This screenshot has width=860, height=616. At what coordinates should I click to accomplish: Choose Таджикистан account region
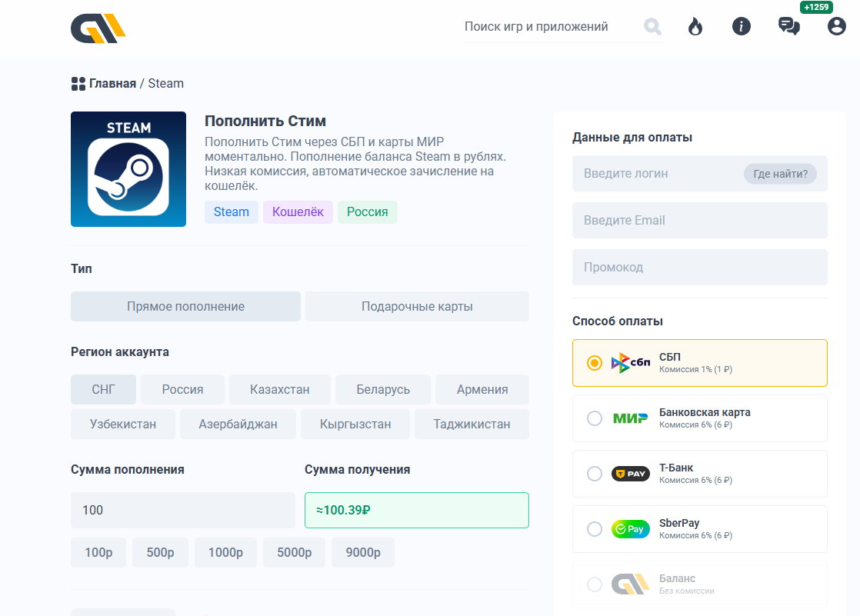click(x=472, y=424)
